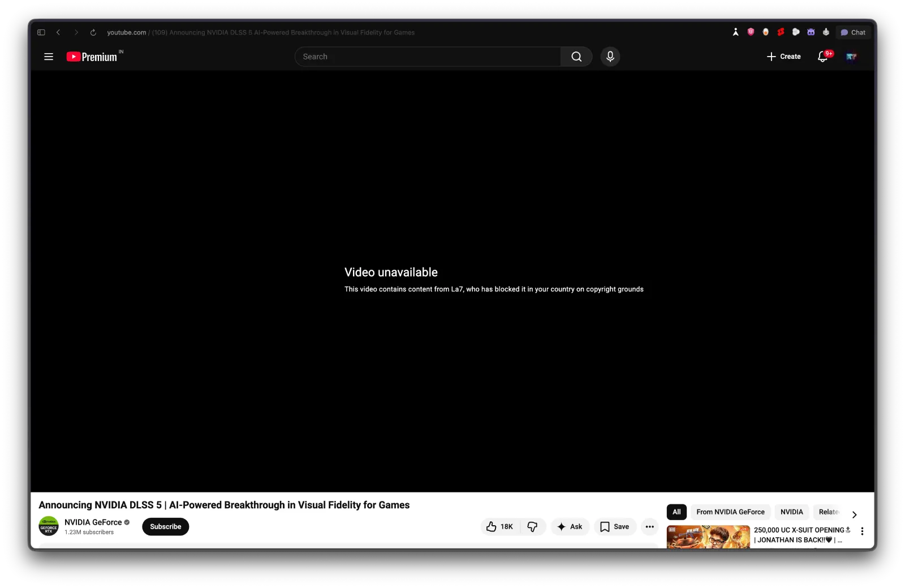905x588 pixels.
Task: Open the YouTube Search button
Action: (x=576, y=57)
